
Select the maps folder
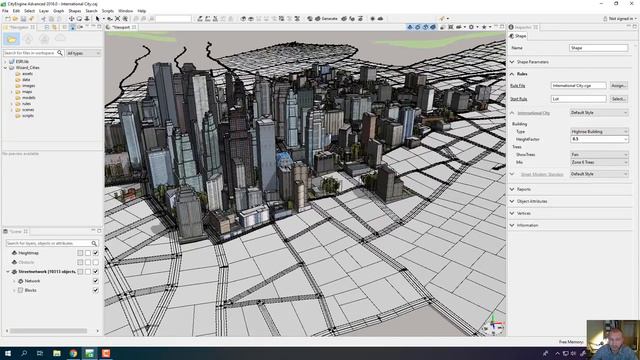[x=27, y=92]
